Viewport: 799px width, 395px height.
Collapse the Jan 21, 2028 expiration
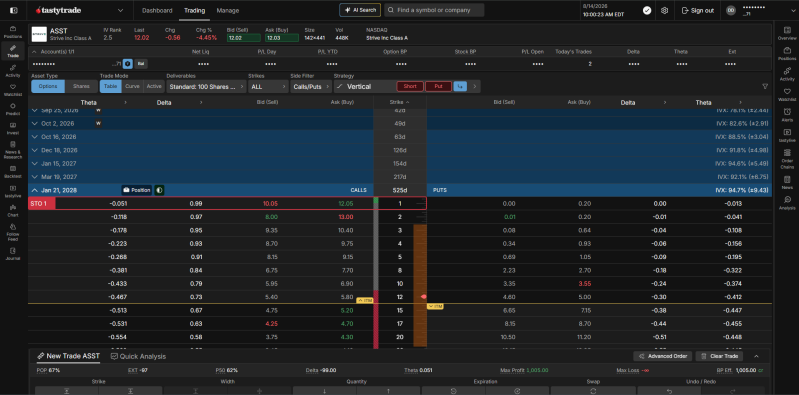pos(35,190)
